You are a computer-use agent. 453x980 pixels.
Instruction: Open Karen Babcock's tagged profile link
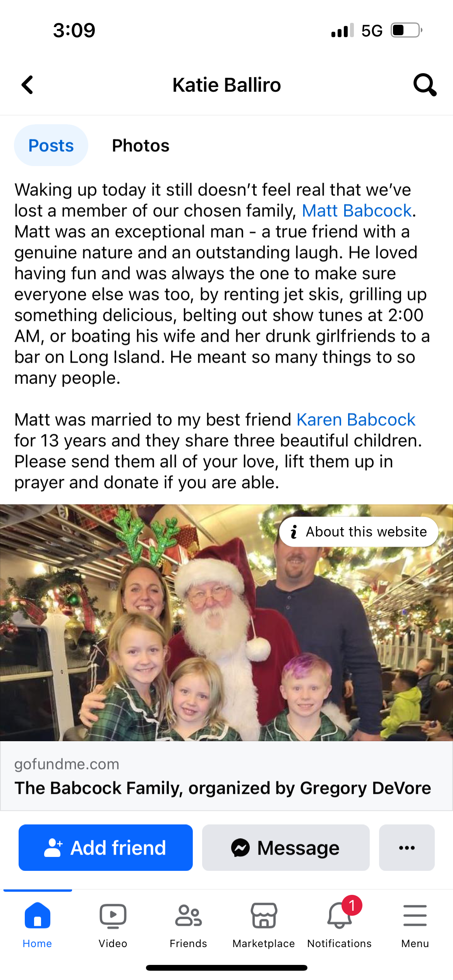point(356,420)
